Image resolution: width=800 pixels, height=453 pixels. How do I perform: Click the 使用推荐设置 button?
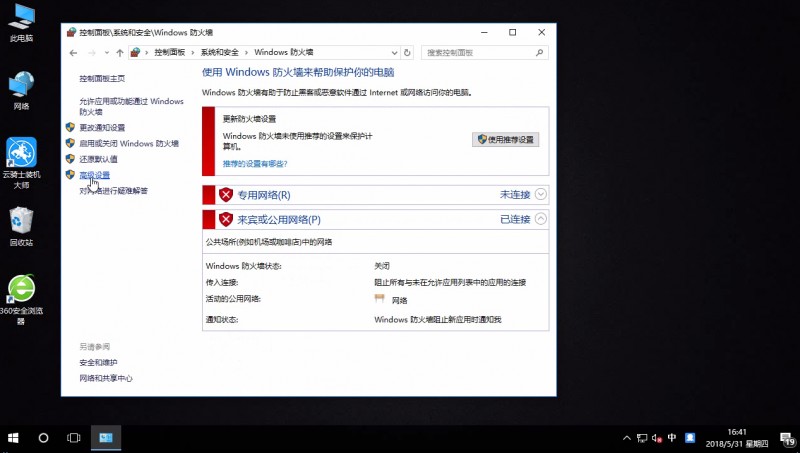pos(506,139)
